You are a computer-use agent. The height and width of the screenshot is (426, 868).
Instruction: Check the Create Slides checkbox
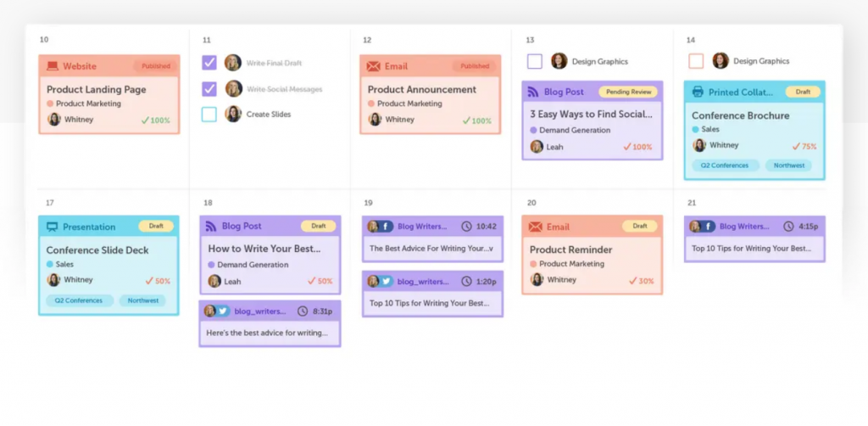209,115
